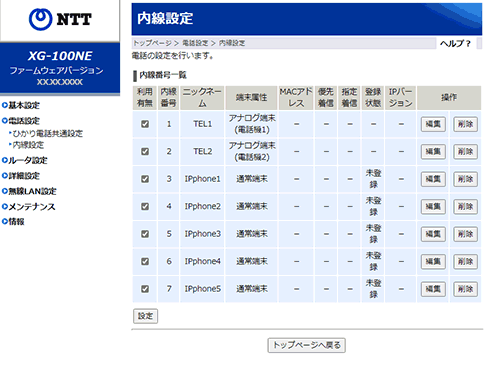The width and height of the screenshot is (500, 366).
Task: Return via トップページへ戻る button
Action: tap(306, 345)
